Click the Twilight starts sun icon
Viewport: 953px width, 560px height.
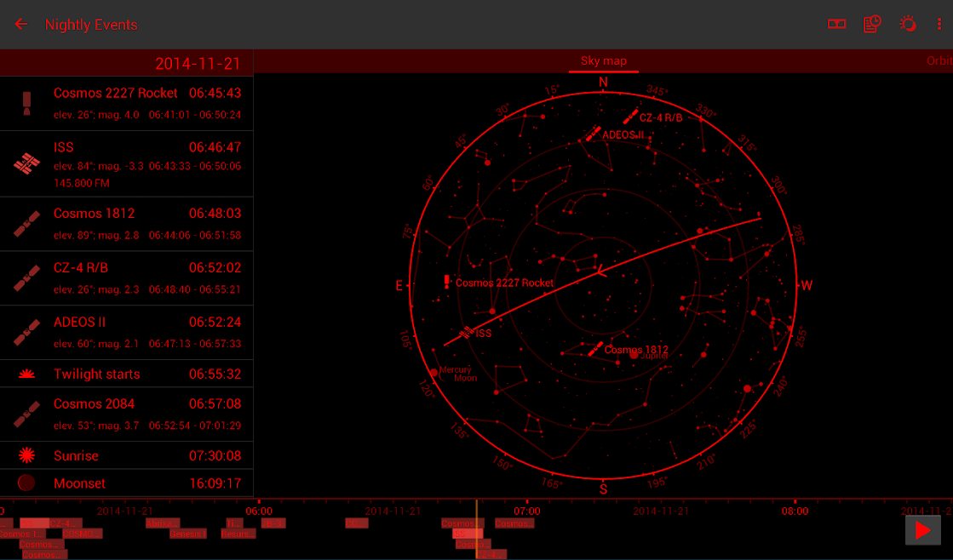click(26, 374)
